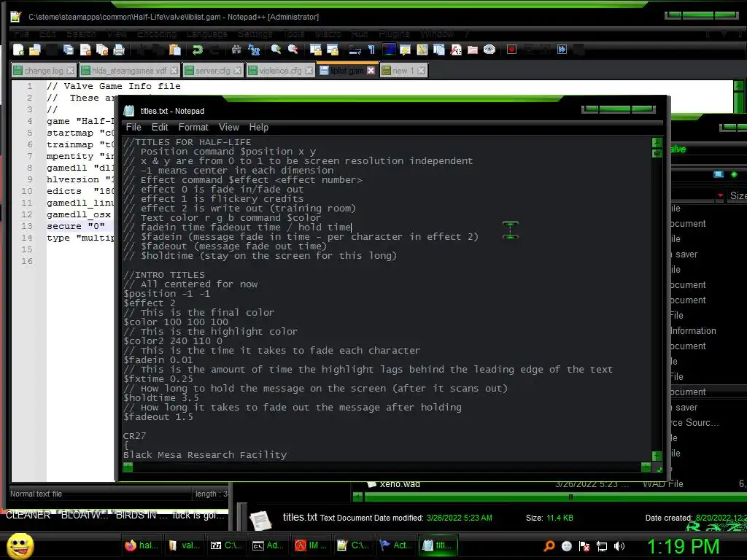Click line 13 'secure "0"' in Notepad++
The image size is (747, 560).
pyautogui.click(x=75, y=226)
